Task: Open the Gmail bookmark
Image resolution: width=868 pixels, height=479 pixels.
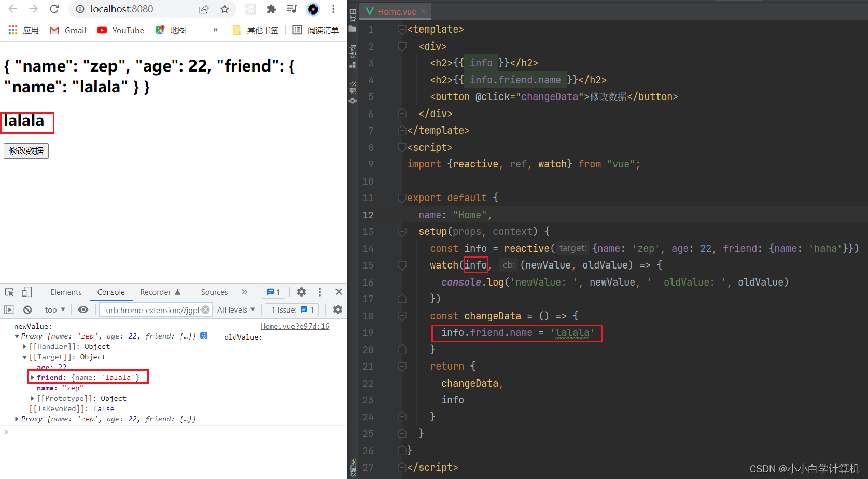Action: click(x=68, y=30)
